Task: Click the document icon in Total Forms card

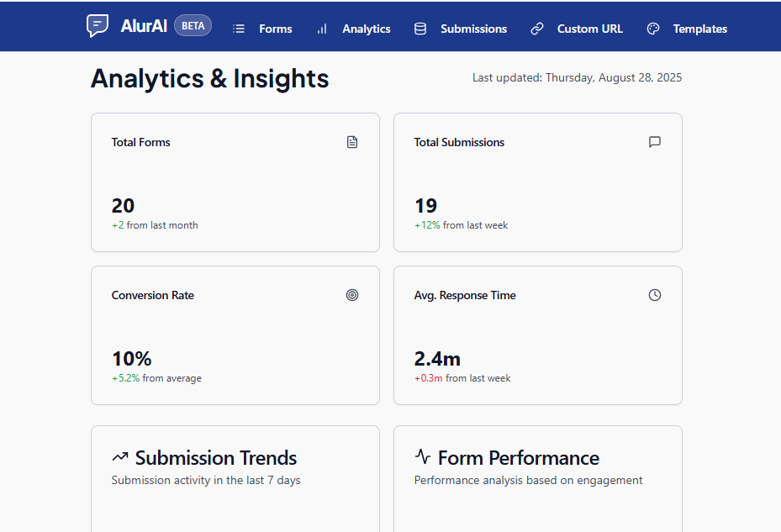Action: point(352,142)
